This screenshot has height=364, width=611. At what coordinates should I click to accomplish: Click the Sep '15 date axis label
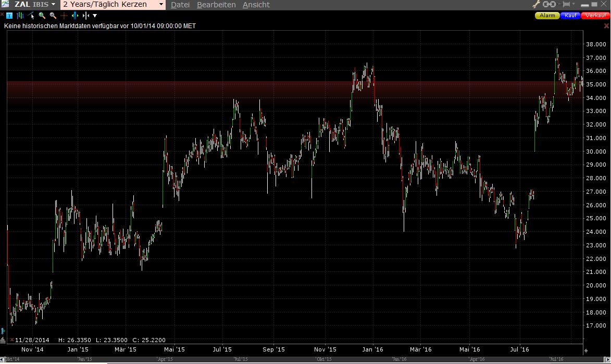(x=273, y=349)
